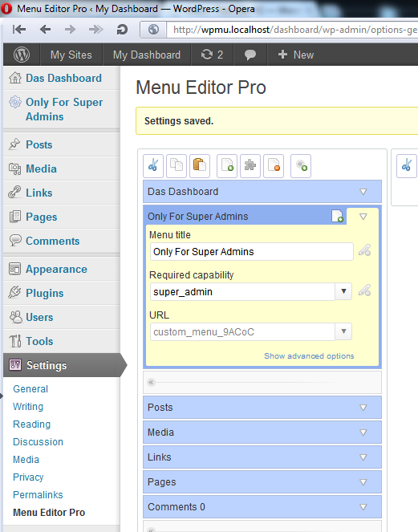Click the Required capability super_admin field
This screenshot has width=418, height=532.
coord(242,291)
